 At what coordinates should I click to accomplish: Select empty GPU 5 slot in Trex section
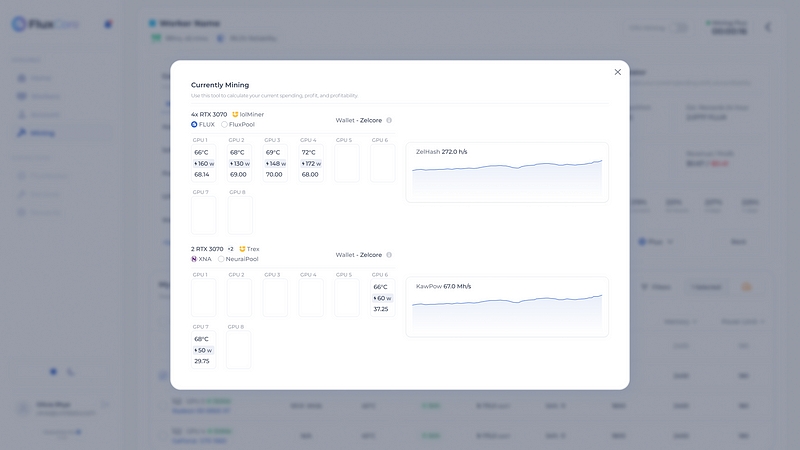coord(347,297)
